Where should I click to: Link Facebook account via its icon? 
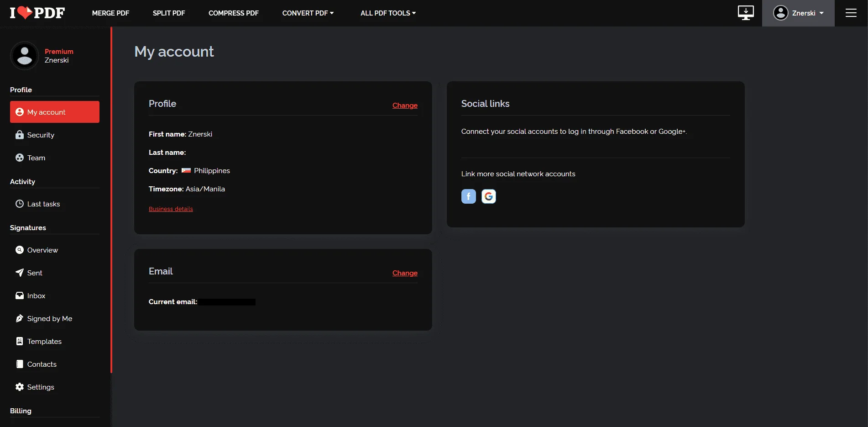coord(469,196)
